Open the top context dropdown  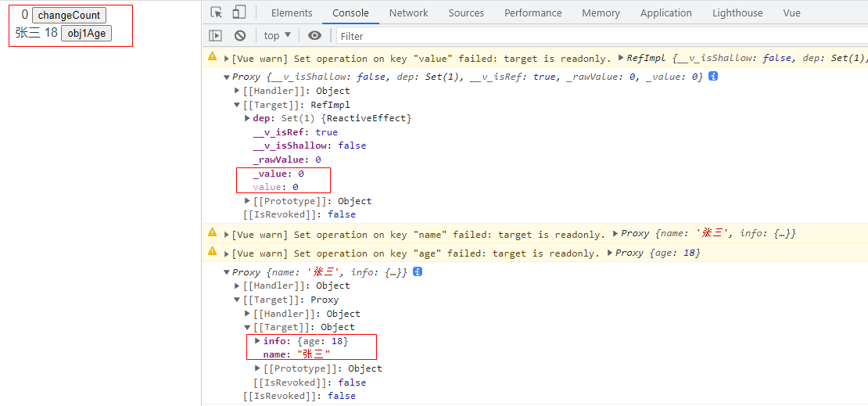[x=278, y=36]
